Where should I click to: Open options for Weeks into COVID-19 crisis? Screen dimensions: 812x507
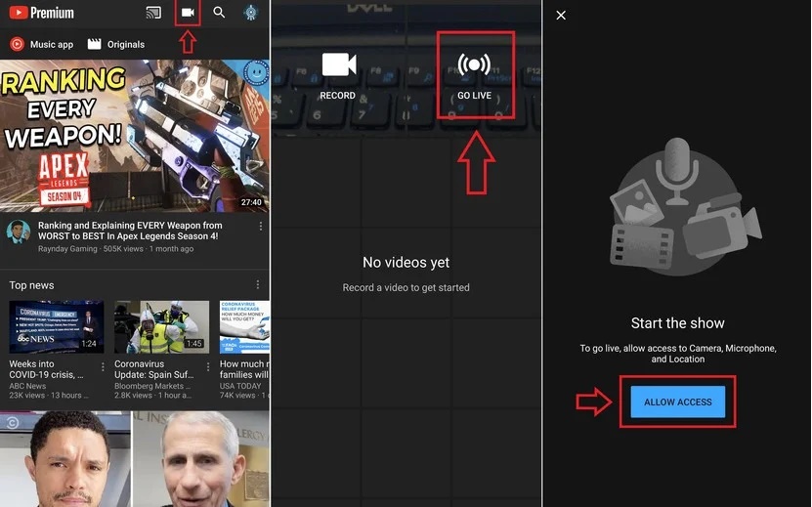point(103,366)
